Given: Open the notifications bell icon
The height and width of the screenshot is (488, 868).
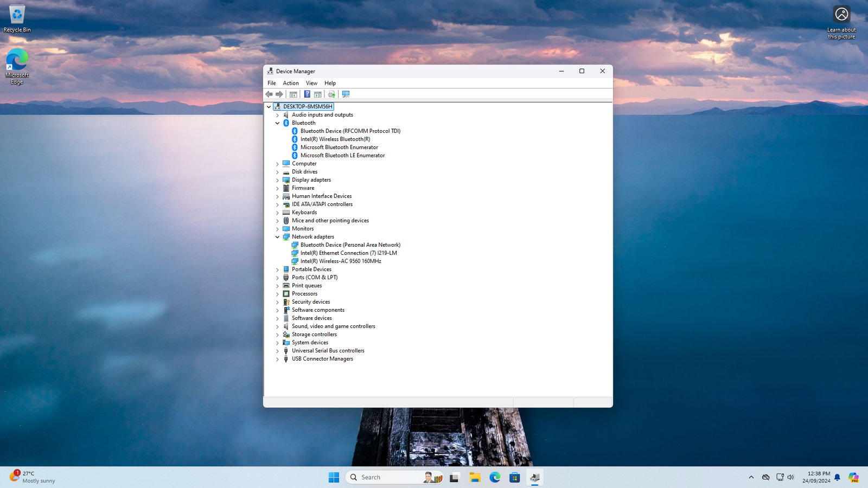Looking at the screenshot, I should [x=837, y=477].
